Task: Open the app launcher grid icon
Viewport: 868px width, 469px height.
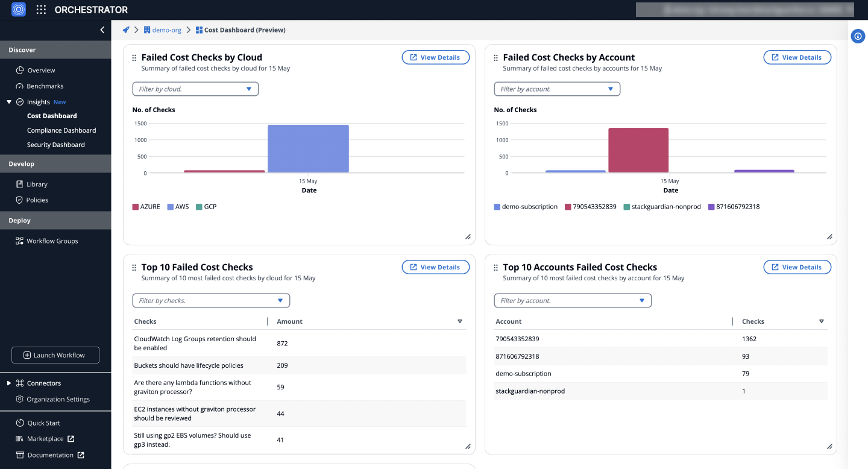Action: coord(40,9)
